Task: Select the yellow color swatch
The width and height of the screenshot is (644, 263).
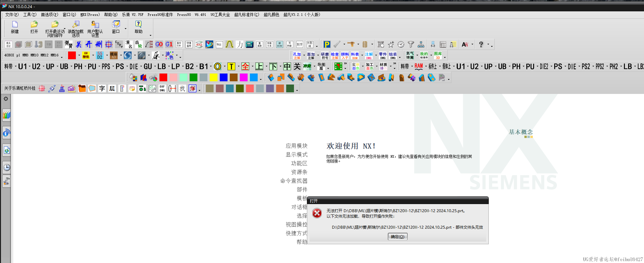Action: pos(213,77)
